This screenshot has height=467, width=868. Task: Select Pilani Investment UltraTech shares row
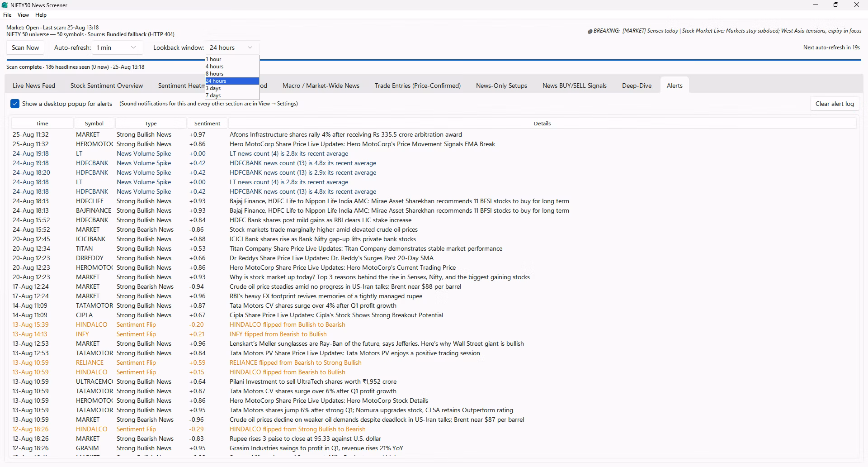coord(434,381)
